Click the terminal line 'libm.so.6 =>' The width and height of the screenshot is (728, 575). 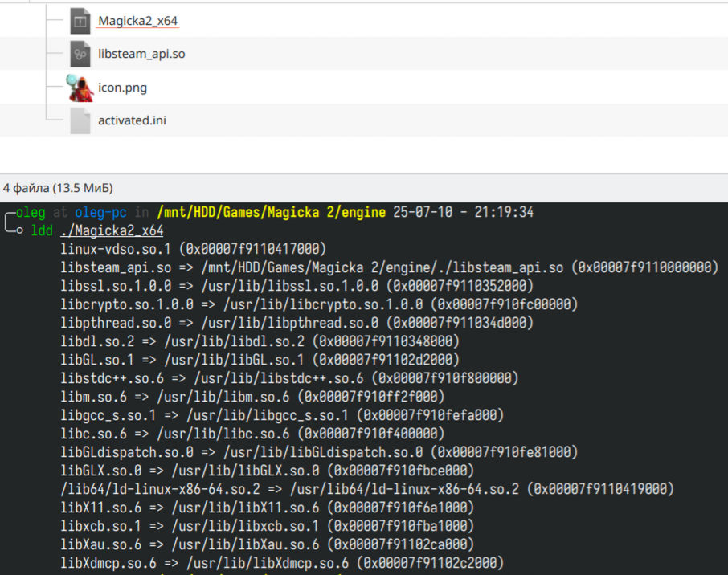[x=252, y=397]
